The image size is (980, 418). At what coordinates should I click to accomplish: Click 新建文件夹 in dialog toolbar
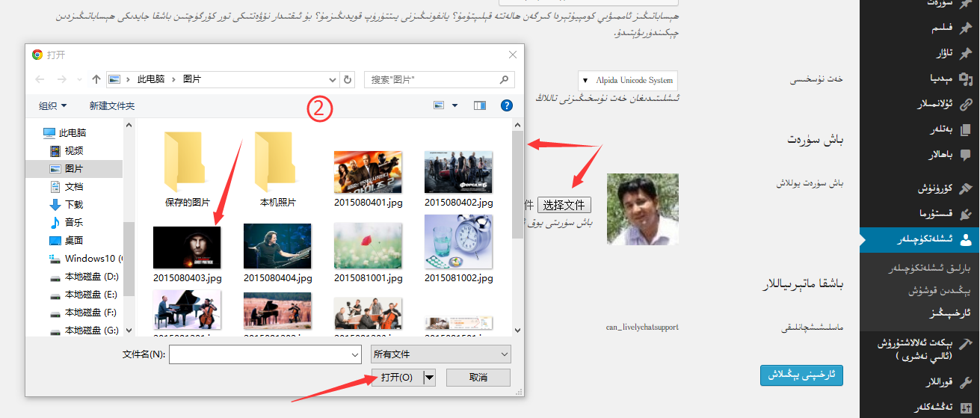pos(112,106)
